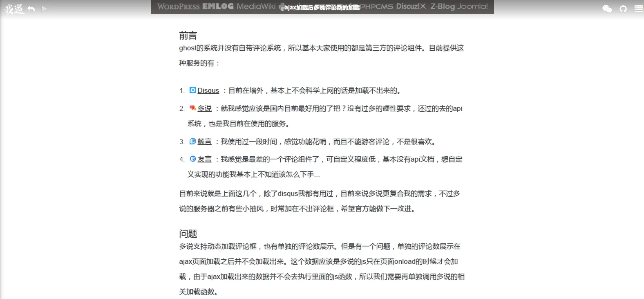The image size is (644, 299).
Task: Open the Disqus hyperlink
Action: pyautogui.click(x=208, y=90)
